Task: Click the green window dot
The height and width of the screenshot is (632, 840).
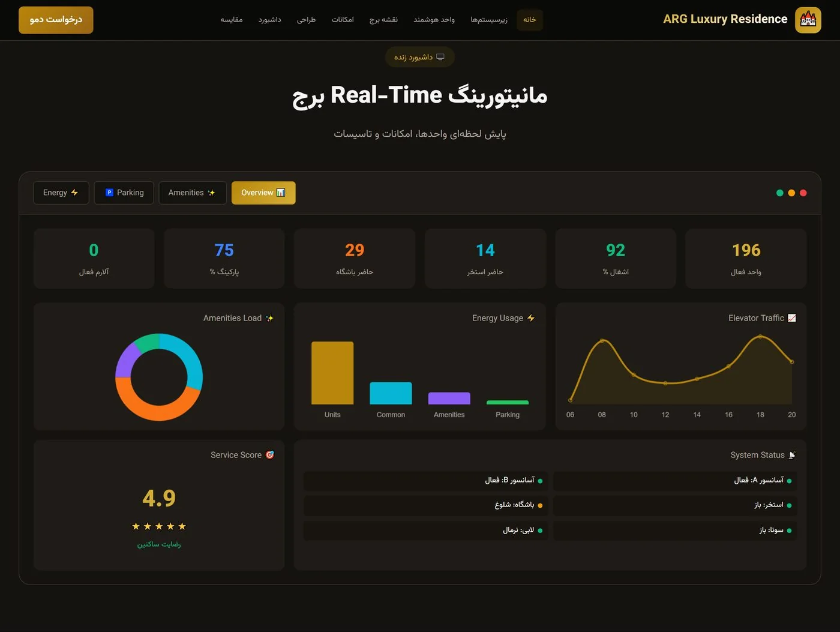Action: pos(779,193)
